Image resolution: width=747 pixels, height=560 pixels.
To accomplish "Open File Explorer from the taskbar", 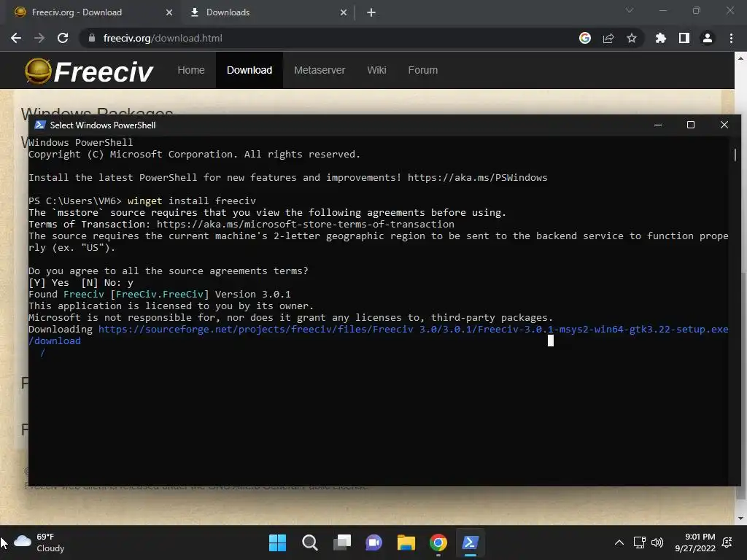I will click(x=406, y=542).
